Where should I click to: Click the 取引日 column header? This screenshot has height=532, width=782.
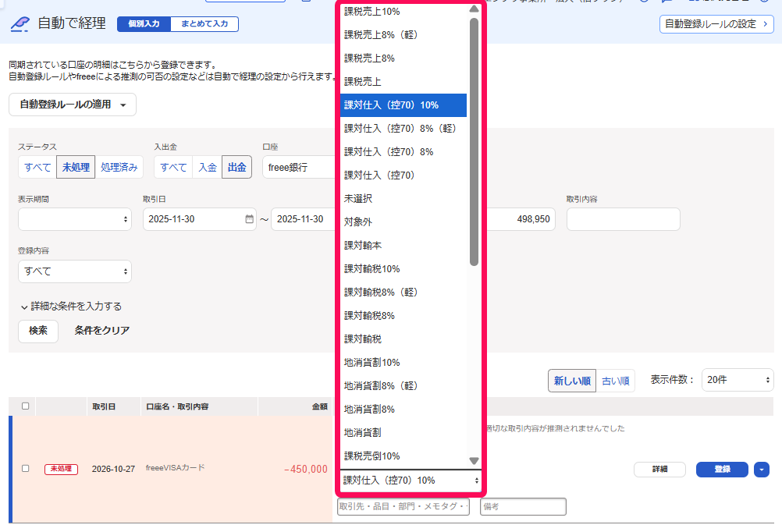[x=104, y=407]
